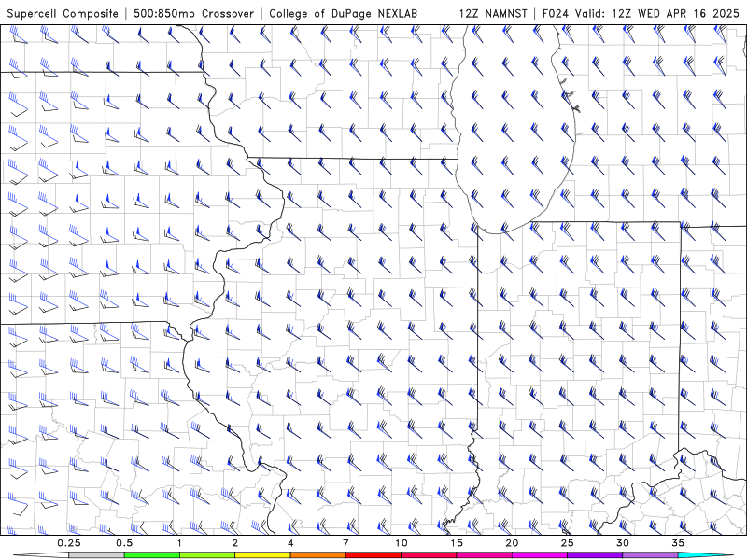The image size is (747, 560).
Task: Click the 'Supercell Composite' title text
Action: click(63, 13)
